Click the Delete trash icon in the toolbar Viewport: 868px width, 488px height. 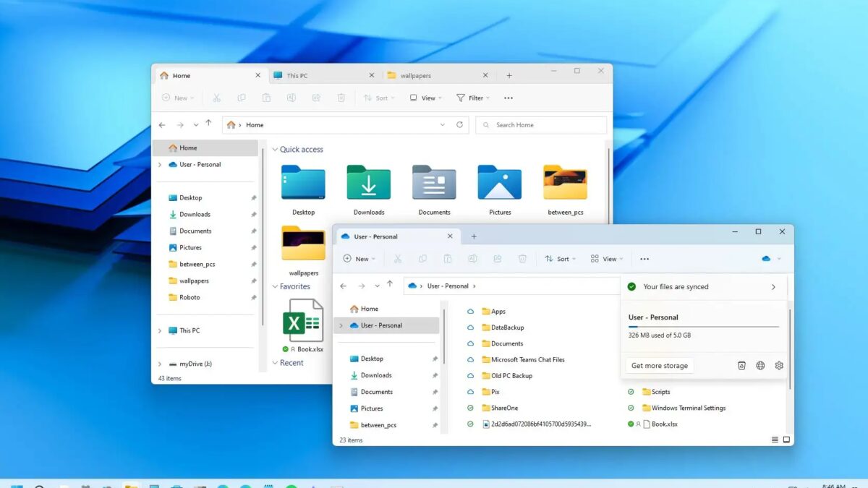tap(522, 258)
